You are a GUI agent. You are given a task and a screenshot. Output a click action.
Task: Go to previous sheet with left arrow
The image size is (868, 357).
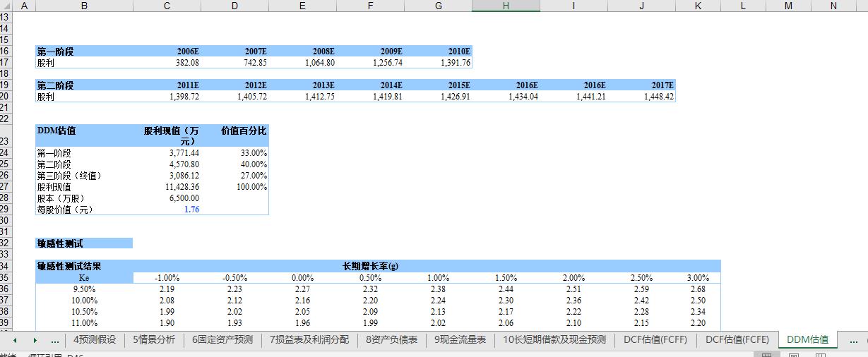tap(15, 340)
